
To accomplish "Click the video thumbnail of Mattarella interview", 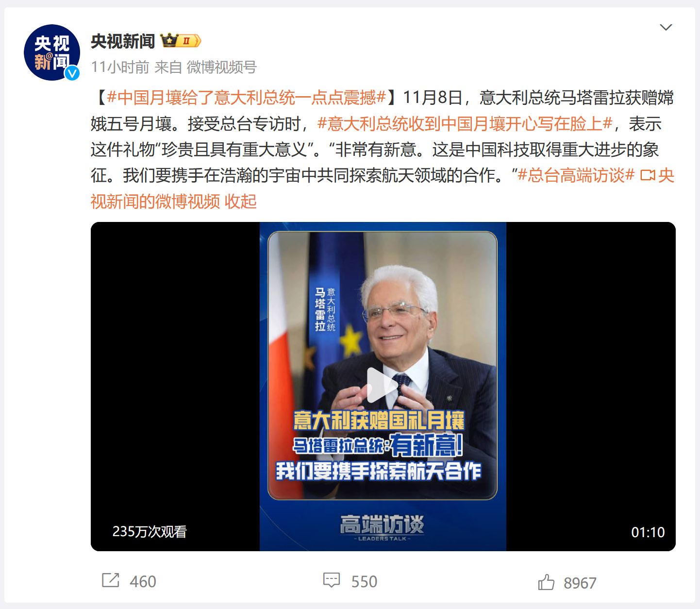I will click(x=383, y=386).
